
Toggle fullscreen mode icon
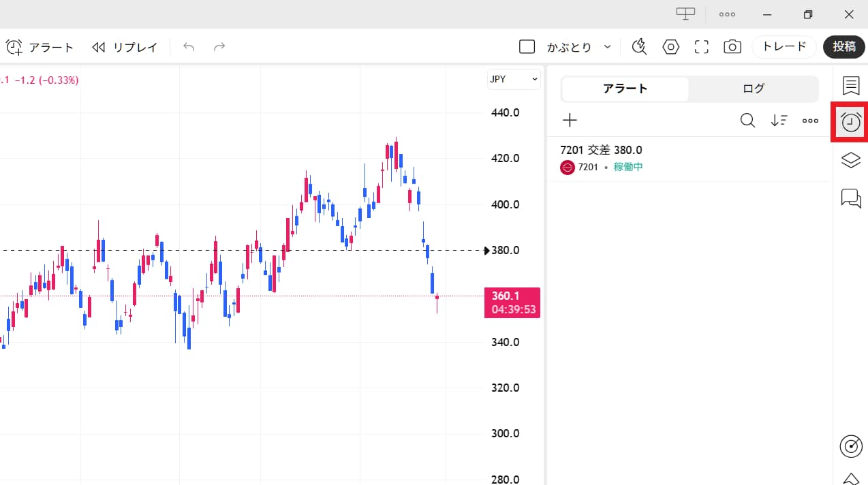pyautogui.click(x=701, y=47)
